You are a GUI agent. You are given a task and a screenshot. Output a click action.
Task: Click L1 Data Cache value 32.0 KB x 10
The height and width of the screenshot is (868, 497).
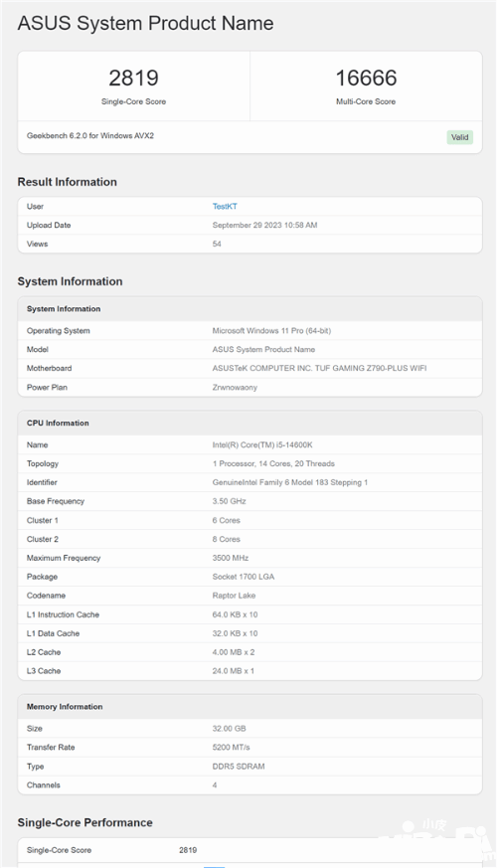[x=235, y=633]
